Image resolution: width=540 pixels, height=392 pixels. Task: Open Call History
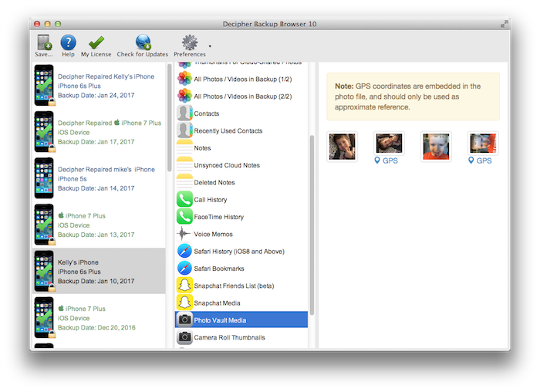(x=211, y=200)
